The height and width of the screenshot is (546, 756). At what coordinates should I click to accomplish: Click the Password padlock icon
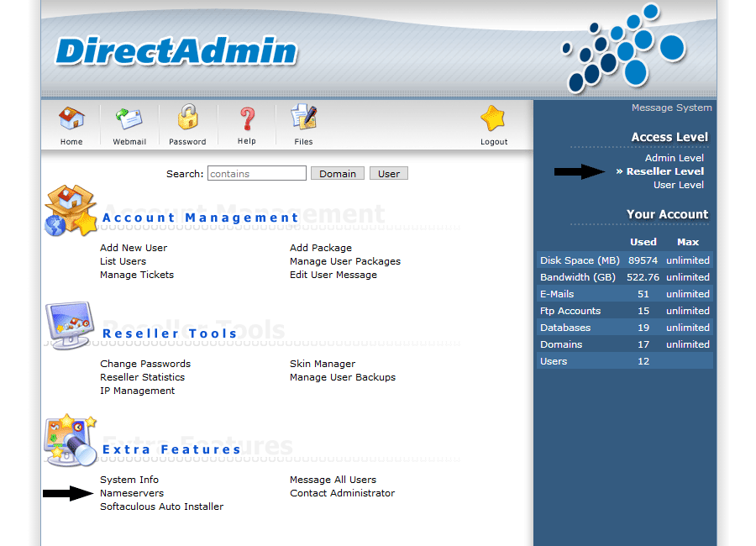[187, 118]
